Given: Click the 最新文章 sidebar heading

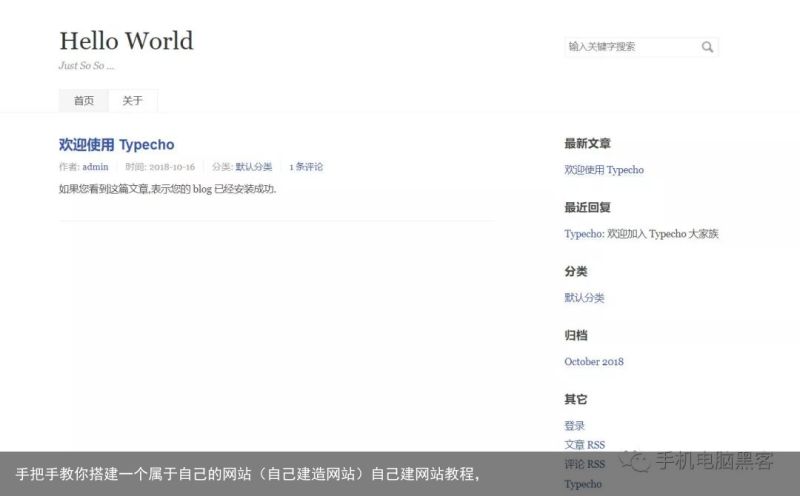Looking at the screenshot, I should click(x=587, y=143).
